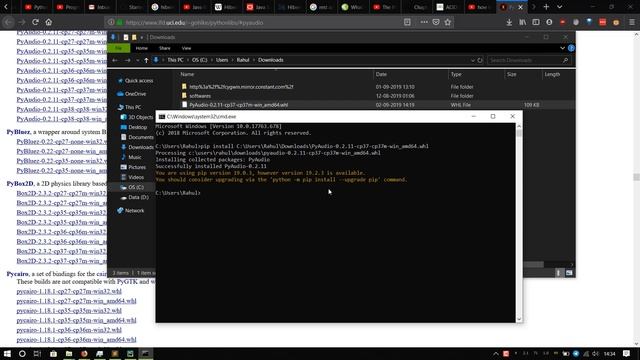Image resolution: width=640 pixels, height=360 pixels.
Task: Open pycairo-1.18.1-cp35-cp35m-win32.whl link
Action: point(69,311)
